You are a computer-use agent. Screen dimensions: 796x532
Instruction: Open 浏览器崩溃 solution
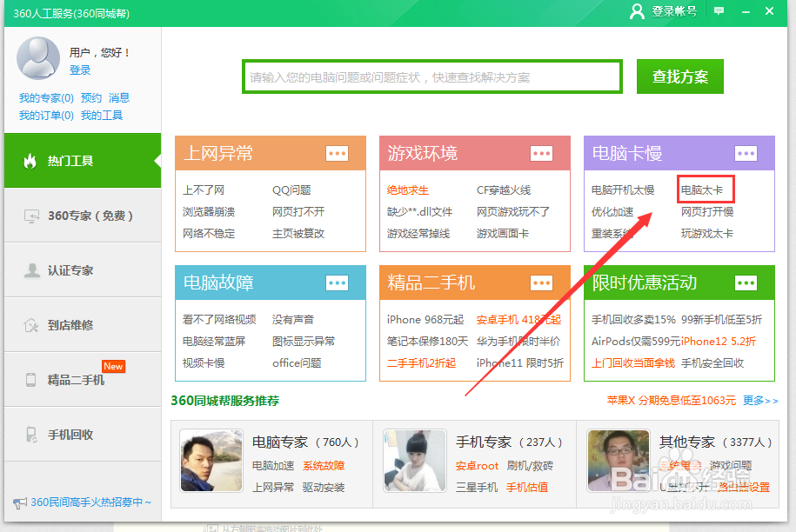pyautogui.click(x=209, y=212)
